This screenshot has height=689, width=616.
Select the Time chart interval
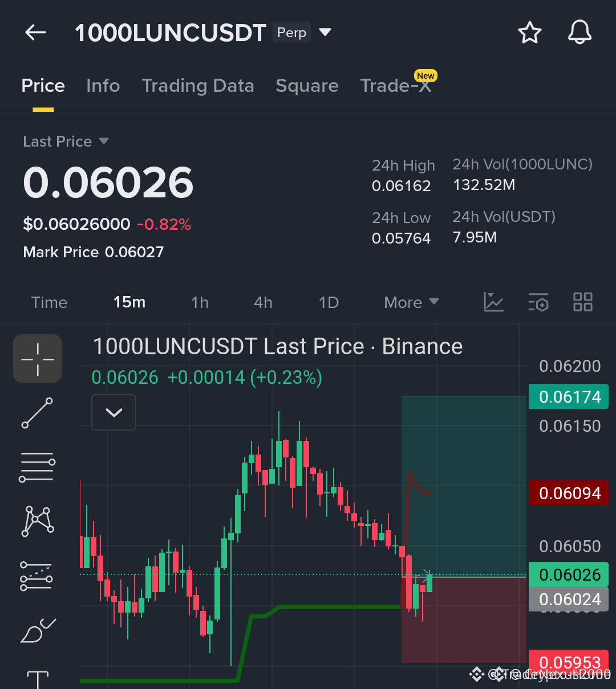49,302
